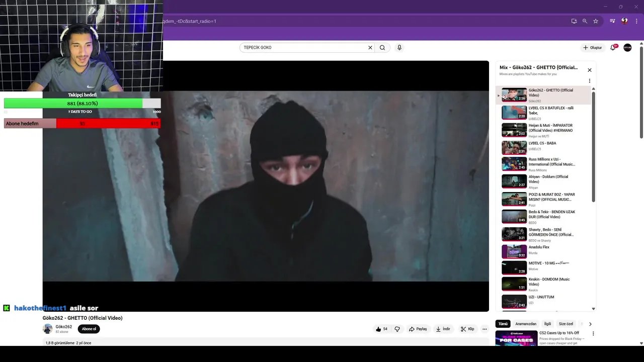Viewport: 644px width, 362px height.
Task: Play Bedo & Tekir - BENDEN UZAK DUR
Action: [543, 217]
